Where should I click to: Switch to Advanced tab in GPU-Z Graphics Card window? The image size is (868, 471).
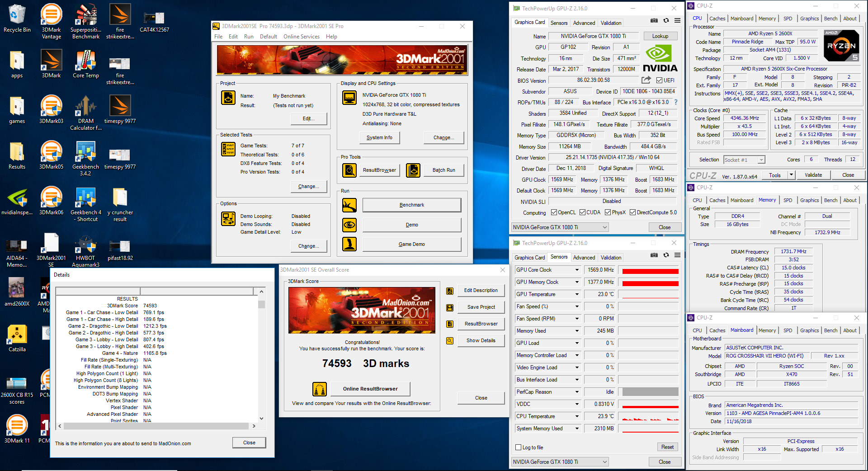[584, 23]
